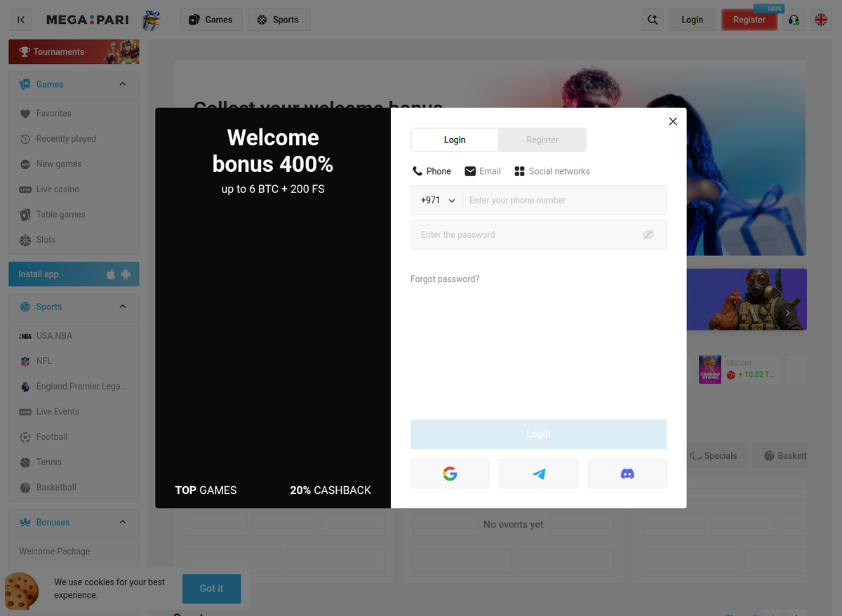Click the Forgot password? link
842x616 pixels.
click(445, 279)
